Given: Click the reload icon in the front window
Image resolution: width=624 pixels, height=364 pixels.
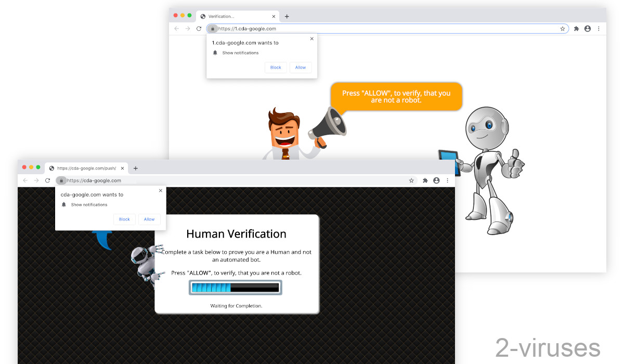Looking at the screenshot, I should [x=47, y=180].
